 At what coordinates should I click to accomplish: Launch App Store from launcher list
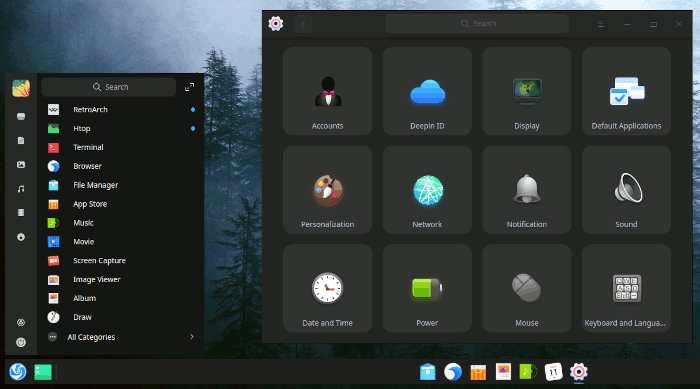121,204
